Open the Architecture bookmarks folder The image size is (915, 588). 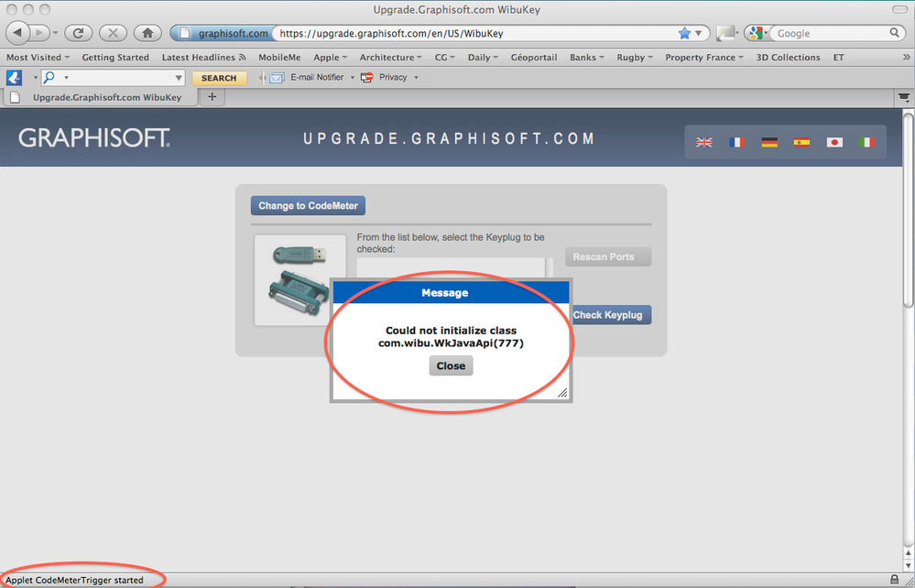click(x=391, y=57)
